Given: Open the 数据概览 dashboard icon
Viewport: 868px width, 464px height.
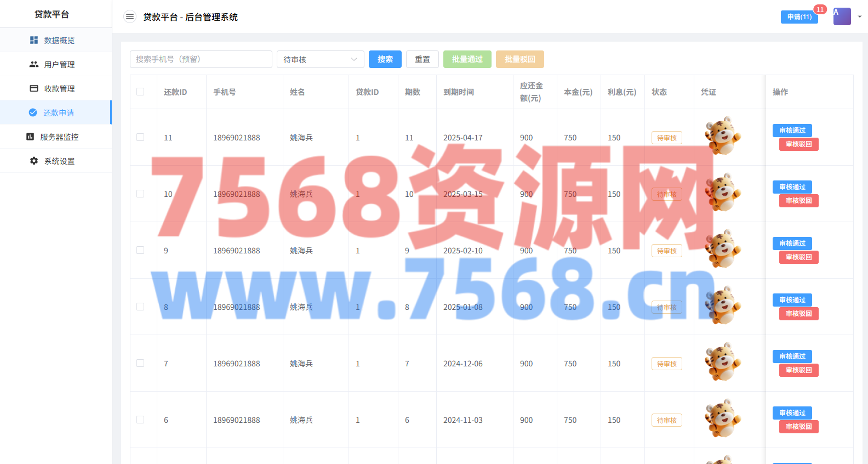Looking at the screenshot, I should (x=34, y=40).
